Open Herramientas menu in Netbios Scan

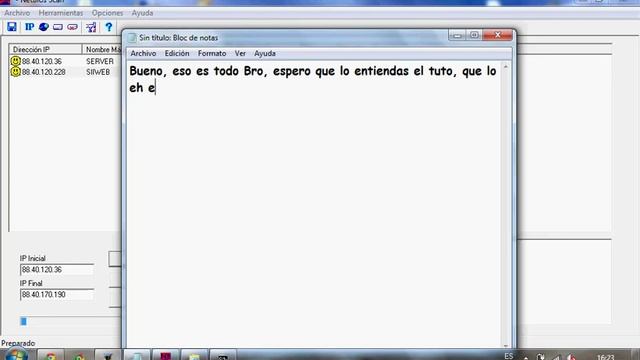61,13
